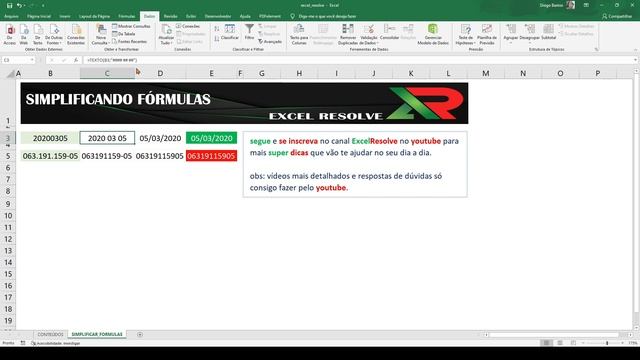Click the Undo arrow in title bar
640x360 pixels.
tap(19, 5)
